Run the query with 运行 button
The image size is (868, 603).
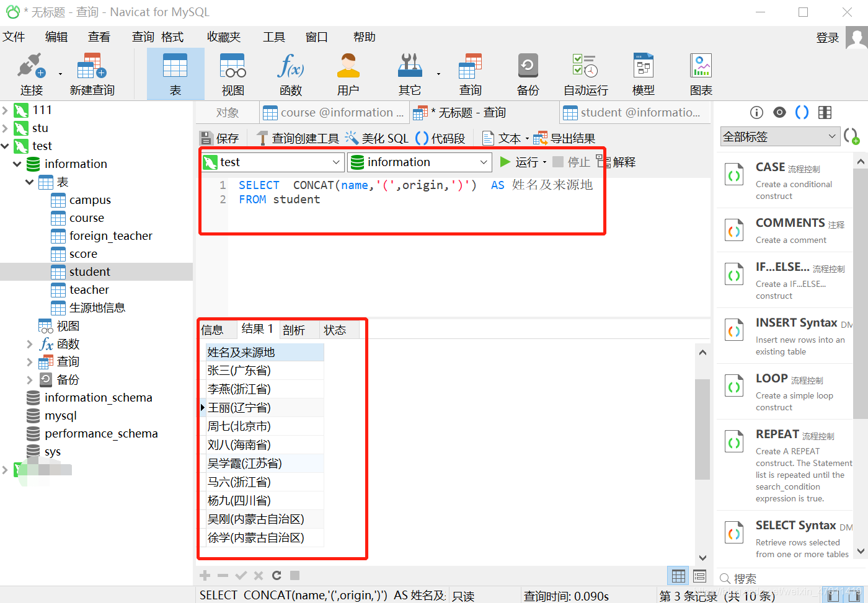(x=519, y=162)
